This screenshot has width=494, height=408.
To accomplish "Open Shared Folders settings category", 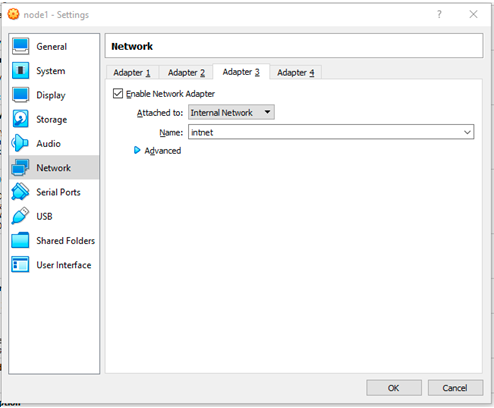I will point(54,241).
